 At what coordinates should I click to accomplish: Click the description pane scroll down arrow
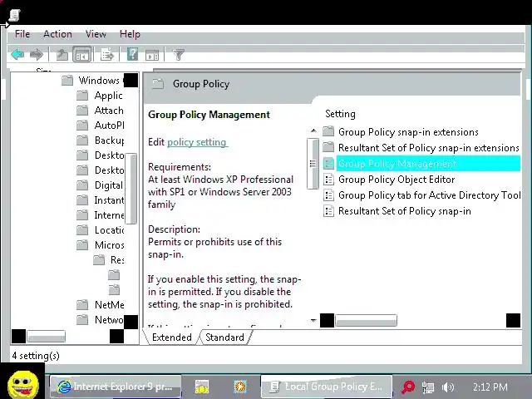[313, 320]
